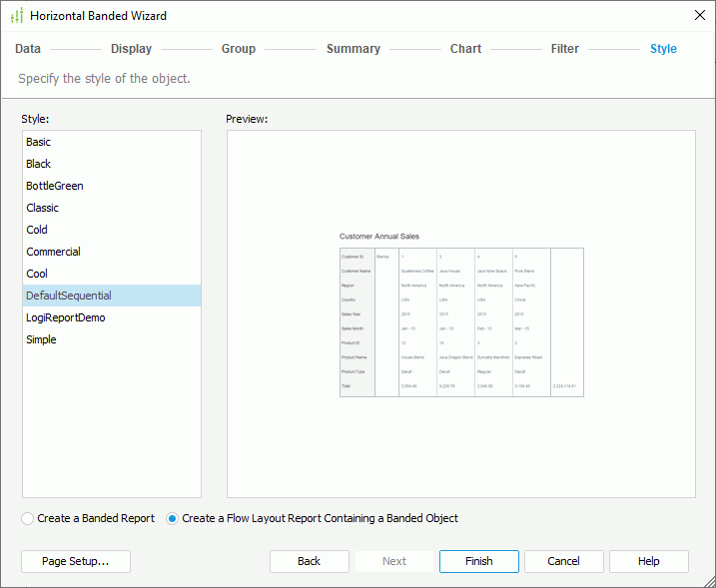Open Page Setup dialog

pos(76,561)
